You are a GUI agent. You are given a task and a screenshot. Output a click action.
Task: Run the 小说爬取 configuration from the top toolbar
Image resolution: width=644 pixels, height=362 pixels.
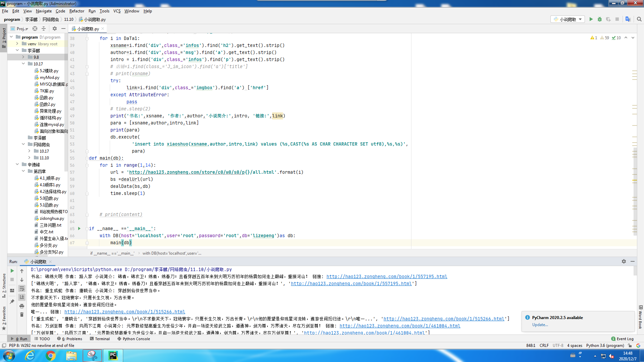tap(591, 19)
